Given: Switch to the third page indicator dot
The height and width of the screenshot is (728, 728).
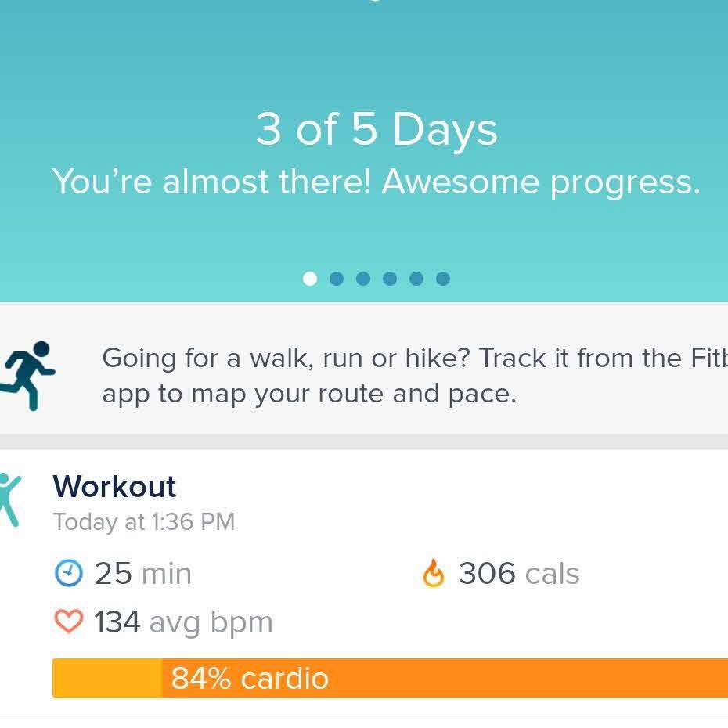Looking at the screenshot, I should pyautogui.click(x=363, y=279).
